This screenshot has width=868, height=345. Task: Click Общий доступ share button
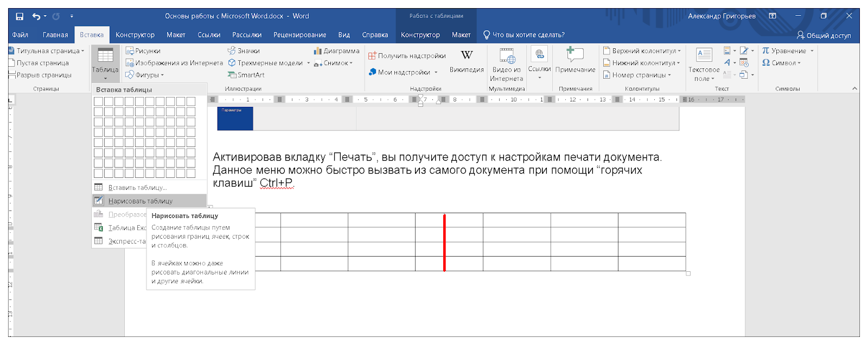point(824,35)
